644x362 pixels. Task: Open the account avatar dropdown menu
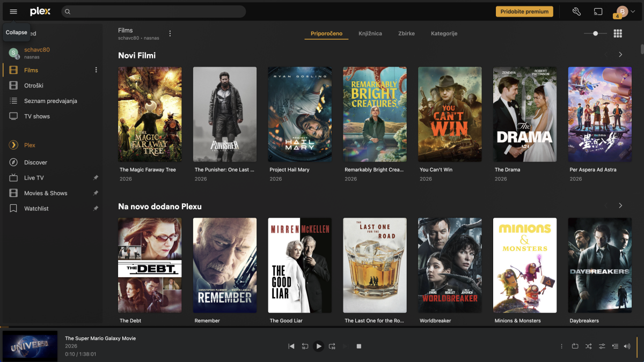click(x=625, y=12)
